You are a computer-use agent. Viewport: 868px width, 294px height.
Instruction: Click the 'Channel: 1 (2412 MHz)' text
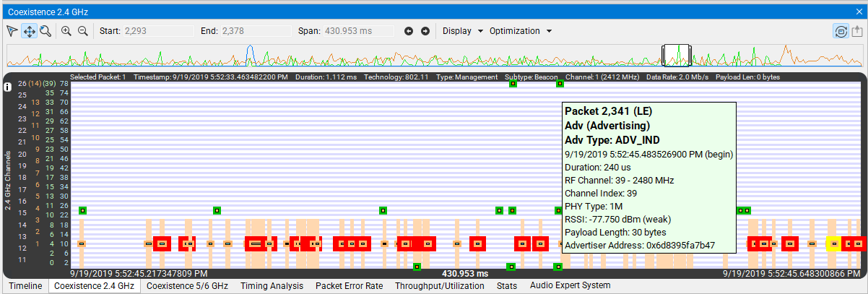pos(602,77)
